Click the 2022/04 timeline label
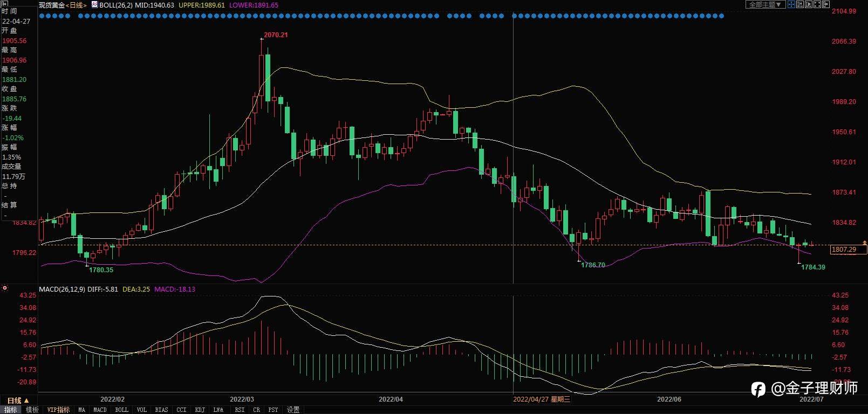This screenshot has width=868, height=414. pos(391,399)
